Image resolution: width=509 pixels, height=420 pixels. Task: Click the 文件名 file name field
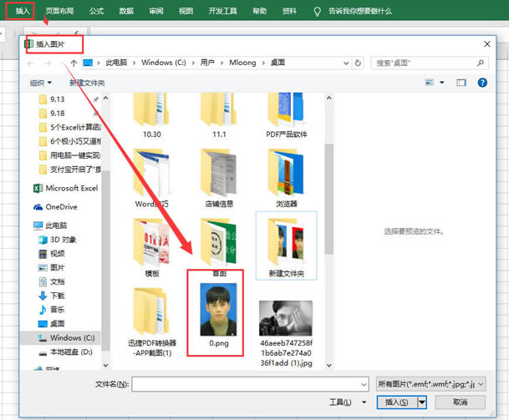tap(249, 384)
